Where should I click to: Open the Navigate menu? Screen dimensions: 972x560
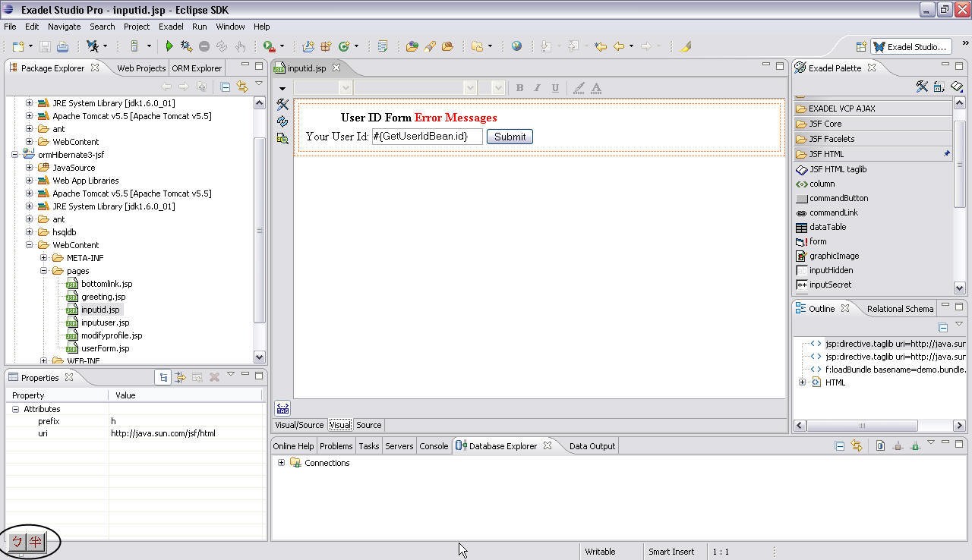click(64, 27)
